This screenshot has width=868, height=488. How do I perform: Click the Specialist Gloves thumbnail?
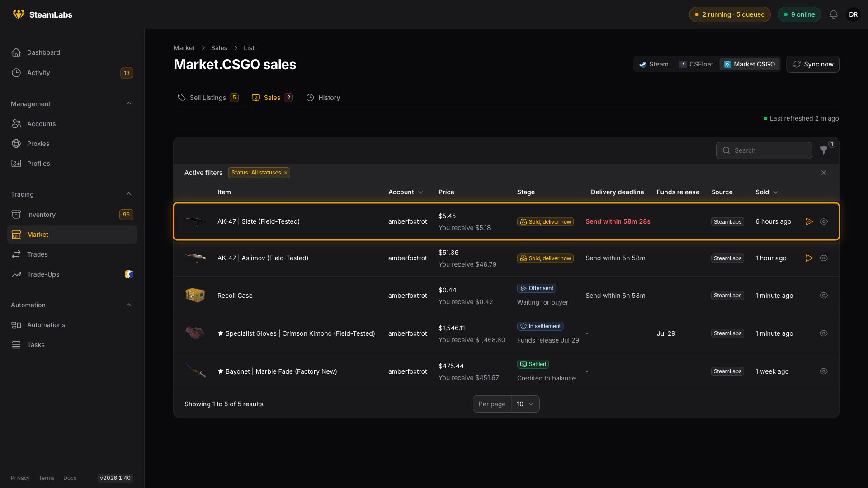195,333
